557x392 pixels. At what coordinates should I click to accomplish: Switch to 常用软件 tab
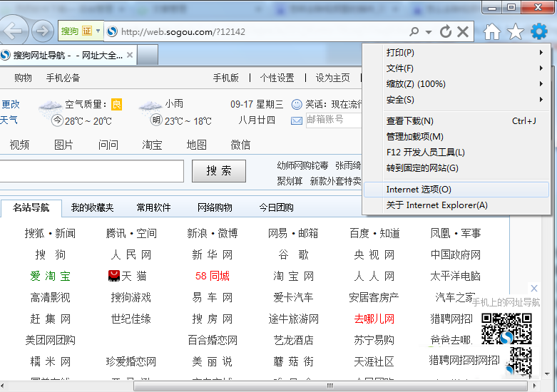(x=154, y=207)
